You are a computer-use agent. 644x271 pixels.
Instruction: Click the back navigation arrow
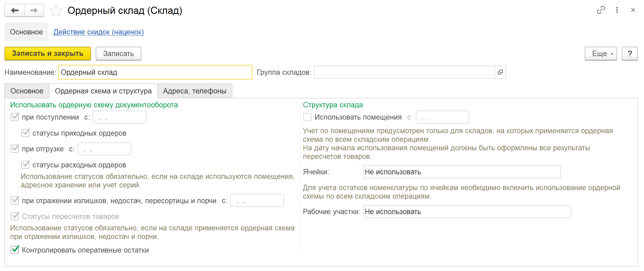pyautogui.click(x=15, y=10)
